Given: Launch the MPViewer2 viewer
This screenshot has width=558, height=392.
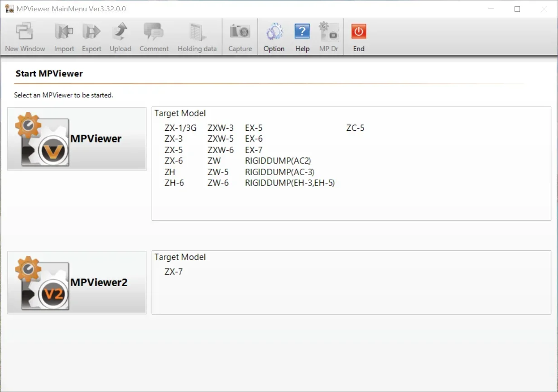Looking at the screenshot, I should [x=77, y=282].
